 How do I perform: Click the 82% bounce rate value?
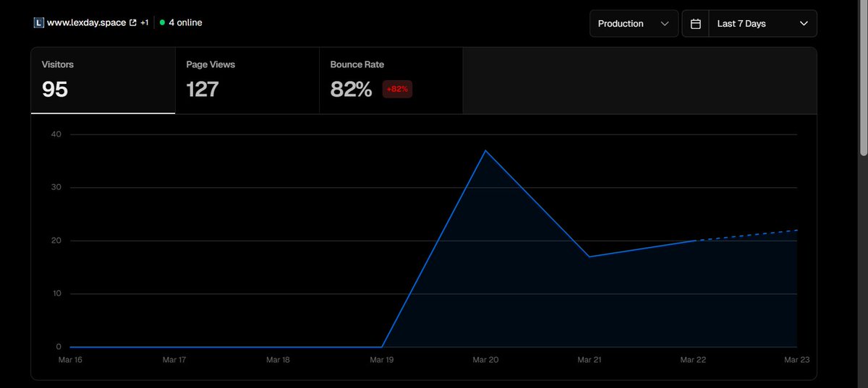coord(351,90)
